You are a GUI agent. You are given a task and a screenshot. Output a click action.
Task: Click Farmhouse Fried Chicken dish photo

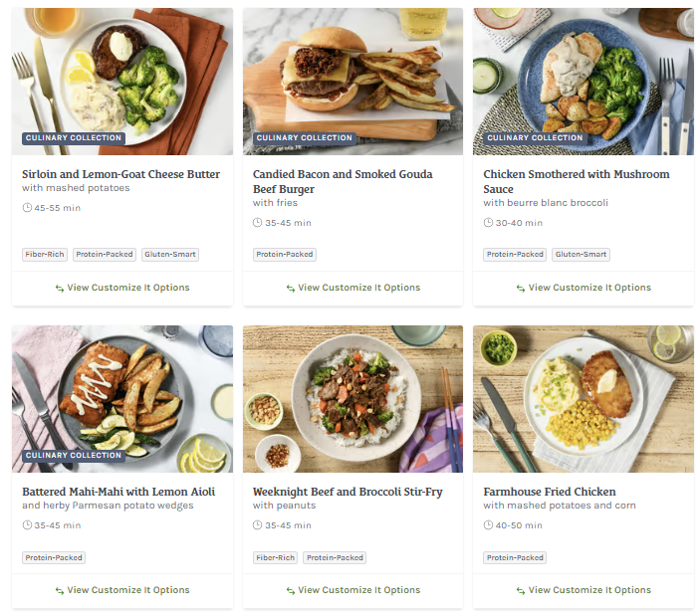coord(583,398)
